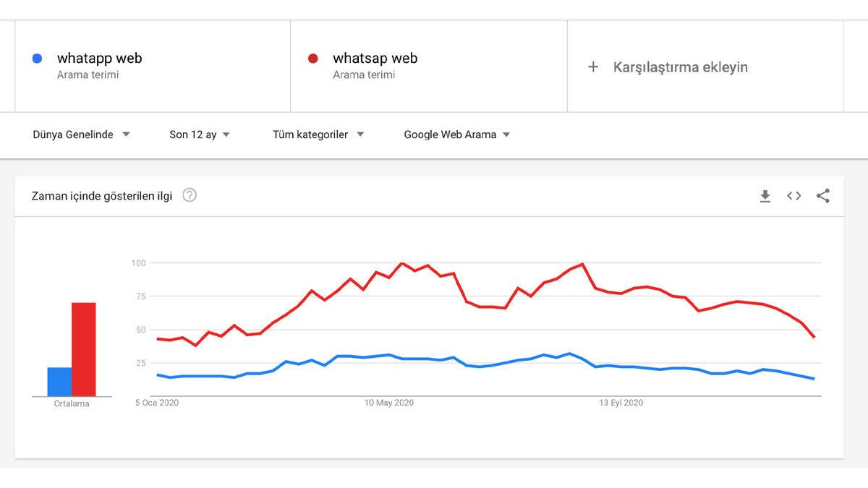Screen dimensions: 868x488
Task: Click the help icon next to chart title
Action: tap(189, 194)
